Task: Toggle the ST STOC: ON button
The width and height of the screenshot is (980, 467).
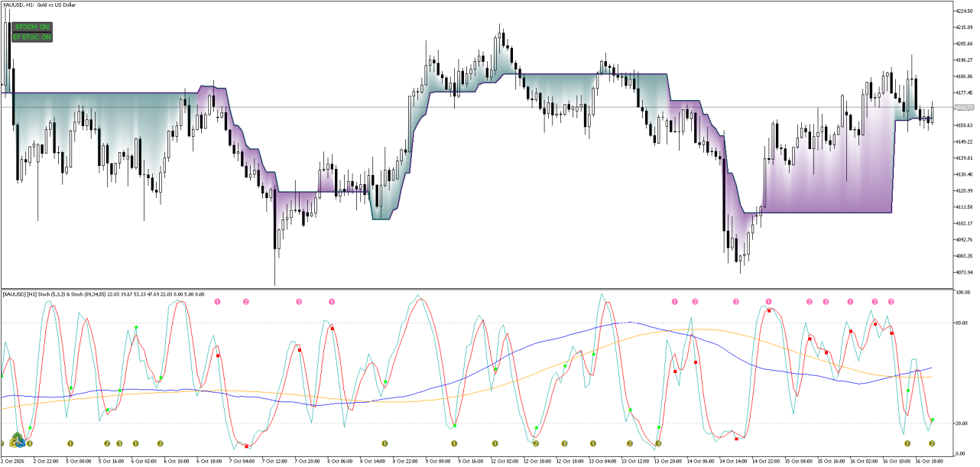Action: tap(31, 37)
